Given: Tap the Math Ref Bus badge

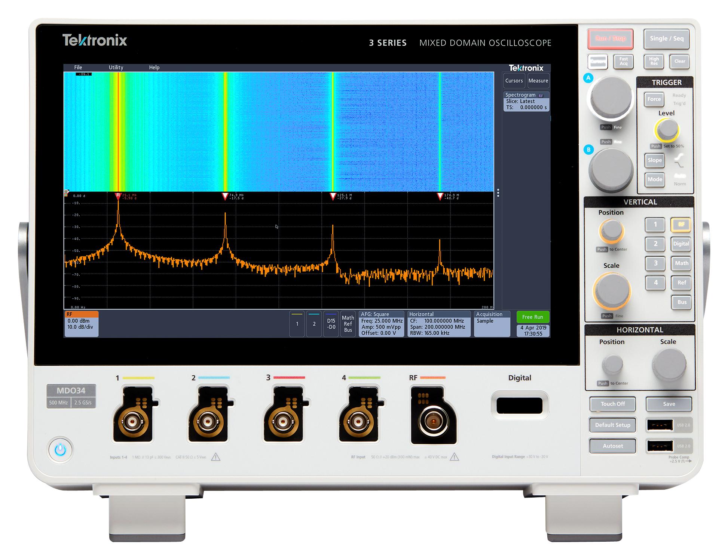Looking at the screenshot, I should (x=348, y=324).
